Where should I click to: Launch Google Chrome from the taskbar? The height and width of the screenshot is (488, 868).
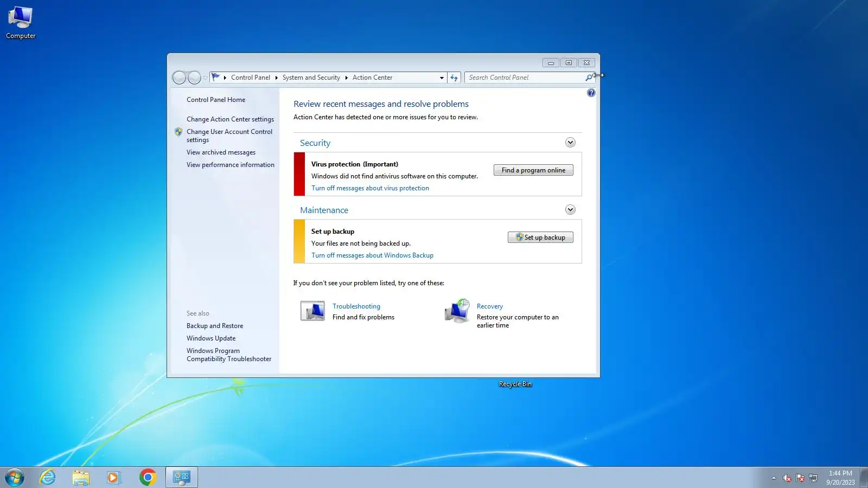pyautogui.click(x=148, y=477)
